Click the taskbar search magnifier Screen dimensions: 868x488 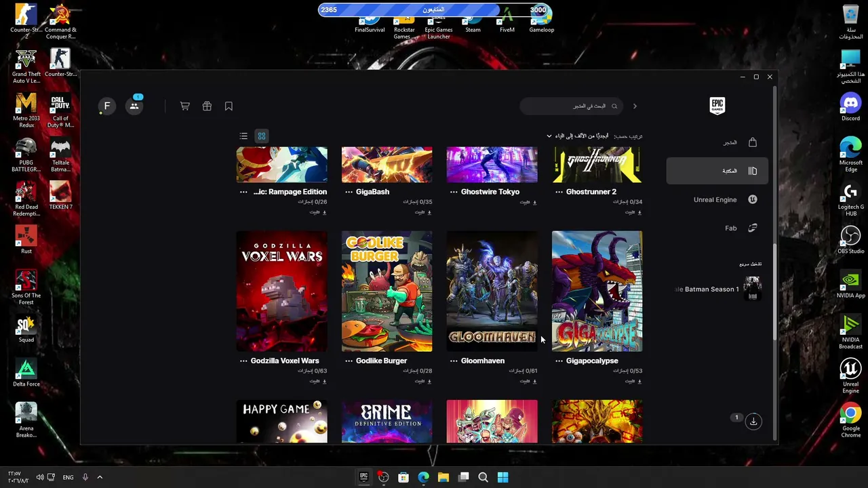pos(483,477)
